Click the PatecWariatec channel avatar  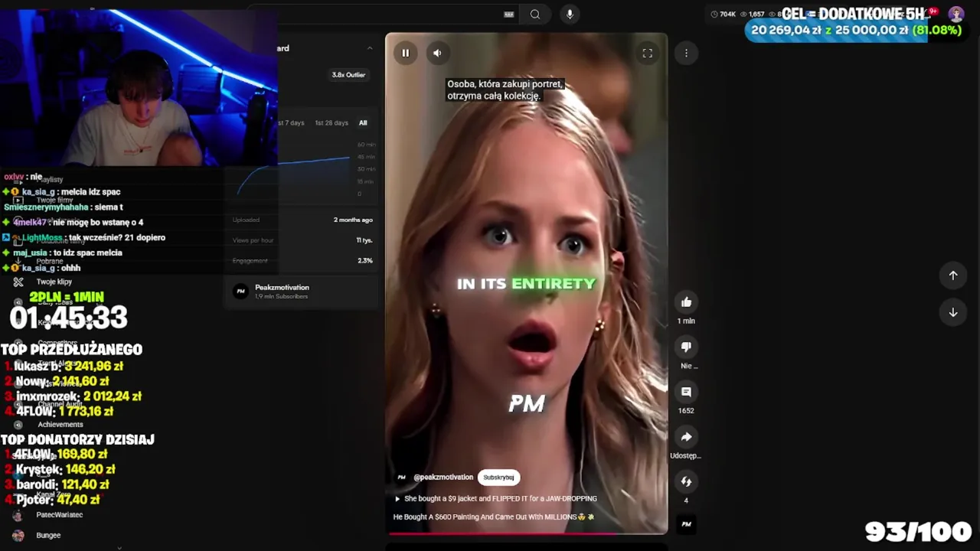18,515
